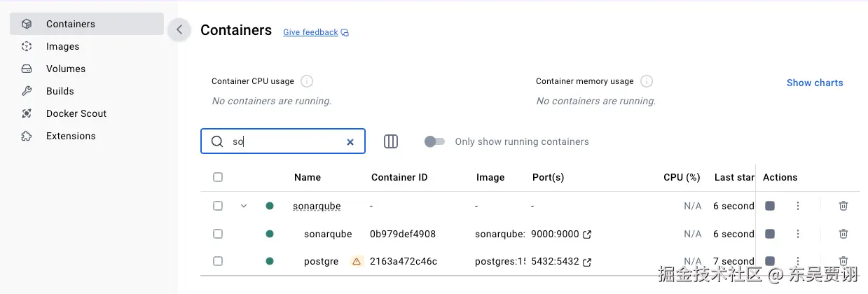Image resolution: width=868 pixels, height=294 pixels.
Task: Stop the sonarqube group containers
Action: coord(770,206)
